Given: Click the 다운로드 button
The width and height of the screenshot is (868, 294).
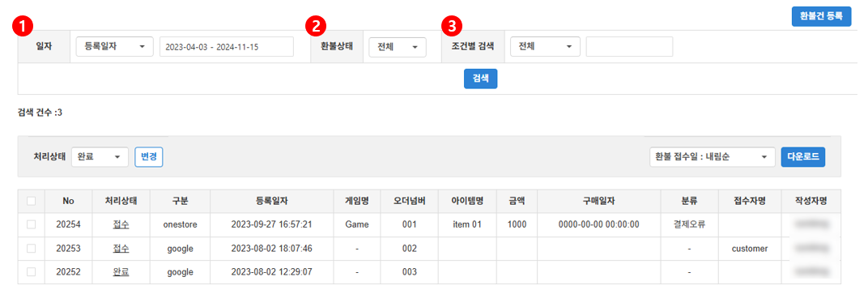Looking at the screenshot, I should point(803,156).
